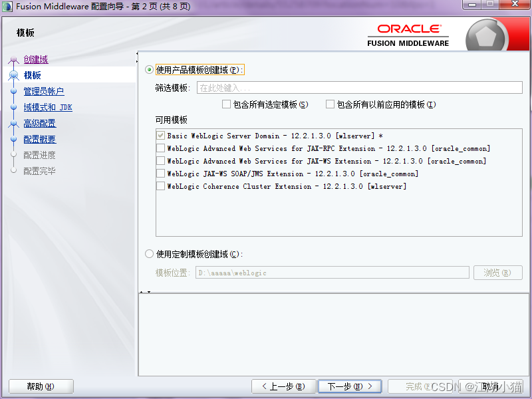Image resolution: width=532 pixels, height=399 pixels.
Task: Check WebLogic Coherence Cluster Extension
Action: (x=160, y=186)
